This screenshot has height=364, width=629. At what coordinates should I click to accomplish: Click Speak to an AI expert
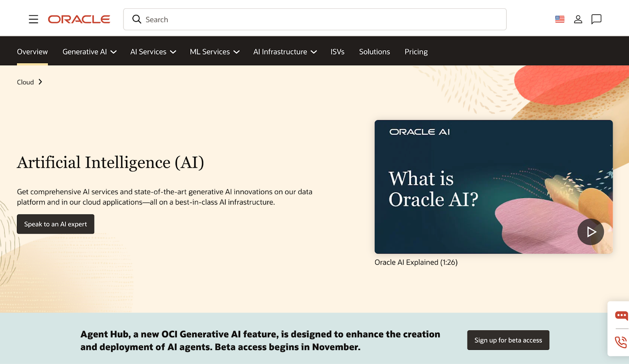[55, 224]
